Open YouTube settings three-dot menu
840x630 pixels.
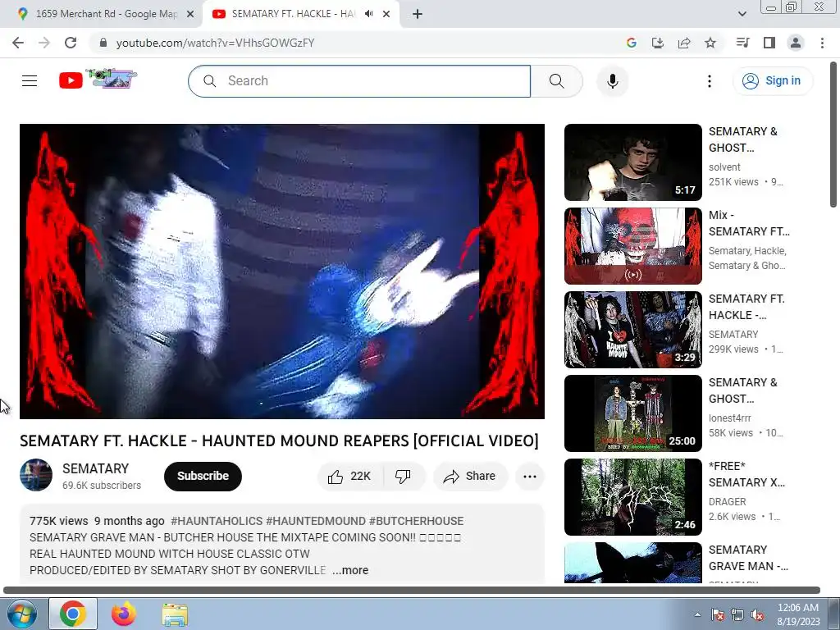coord(710,81)
